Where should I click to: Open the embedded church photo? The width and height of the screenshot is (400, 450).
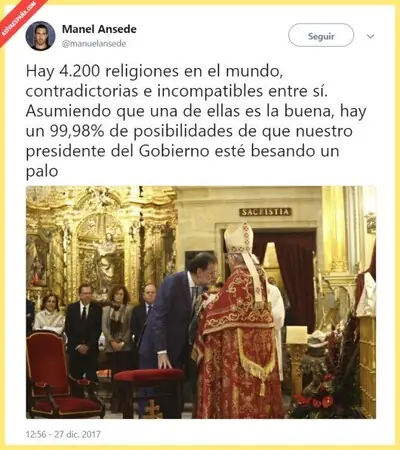[201, 302]
